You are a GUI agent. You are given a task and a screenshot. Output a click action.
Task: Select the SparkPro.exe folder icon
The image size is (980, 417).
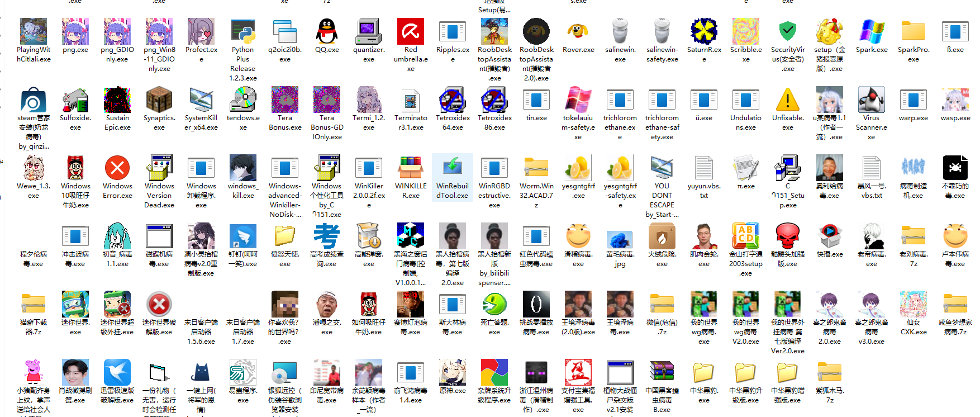point(914,31)
